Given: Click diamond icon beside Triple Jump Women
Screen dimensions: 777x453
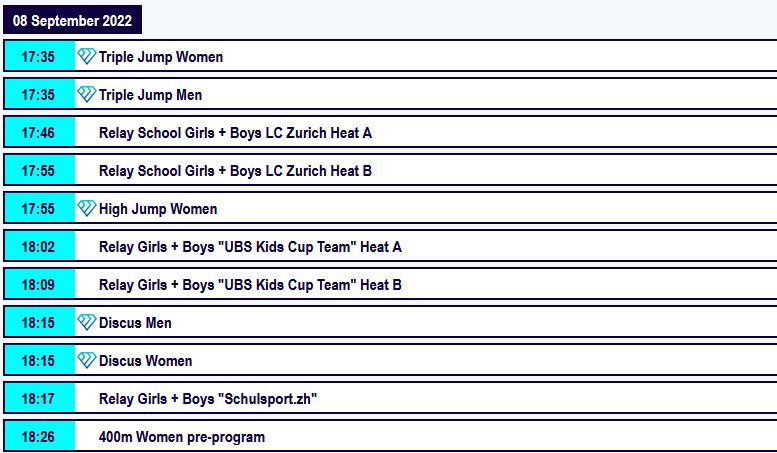Looking at the screenshot, I should tap(86, 57).
